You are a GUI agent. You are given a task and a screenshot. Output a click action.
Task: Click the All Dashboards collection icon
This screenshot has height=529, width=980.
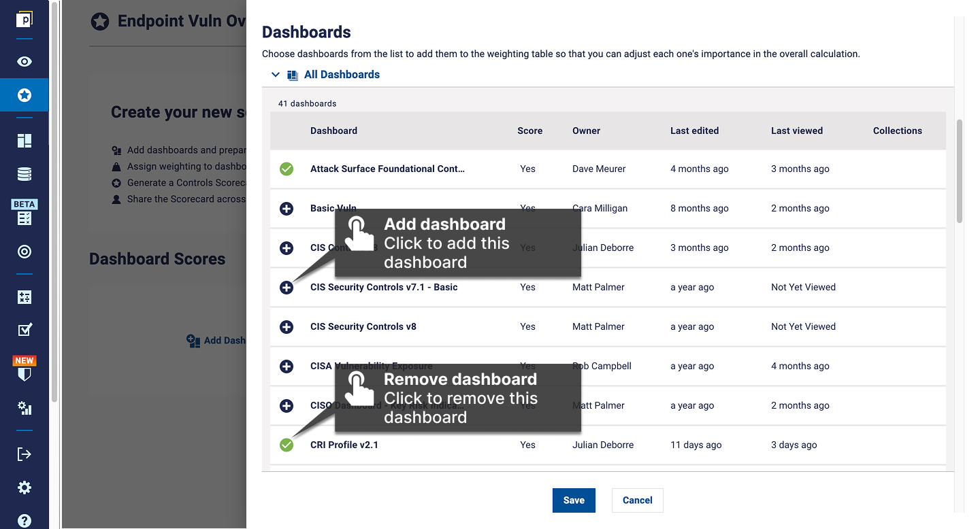pos(293,75)
